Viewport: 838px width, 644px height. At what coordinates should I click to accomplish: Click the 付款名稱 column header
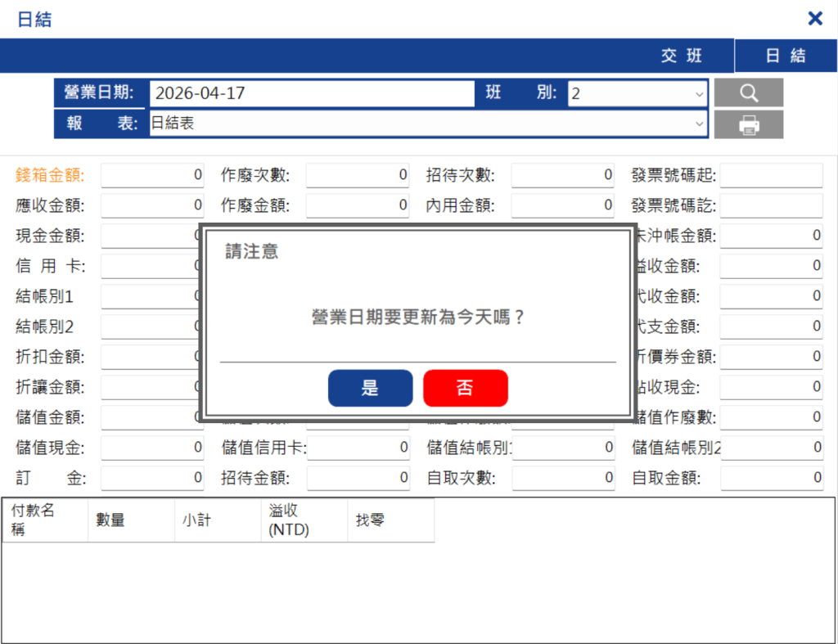tap(45, 520)
